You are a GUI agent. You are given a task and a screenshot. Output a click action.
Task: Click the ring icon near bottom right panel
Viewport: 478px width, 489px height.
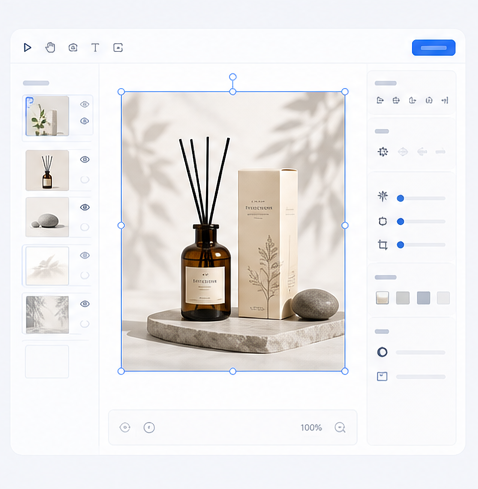click(382, 352)
